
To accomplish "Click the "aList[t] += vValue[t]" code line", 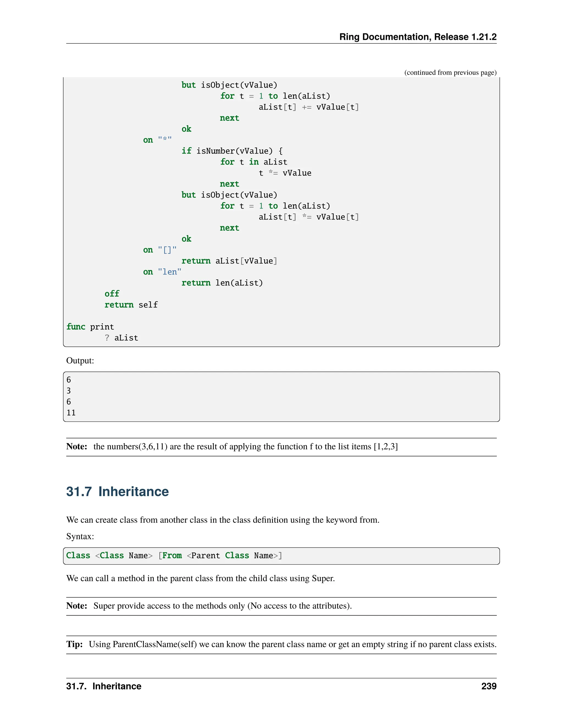I will tap(308, 107).
